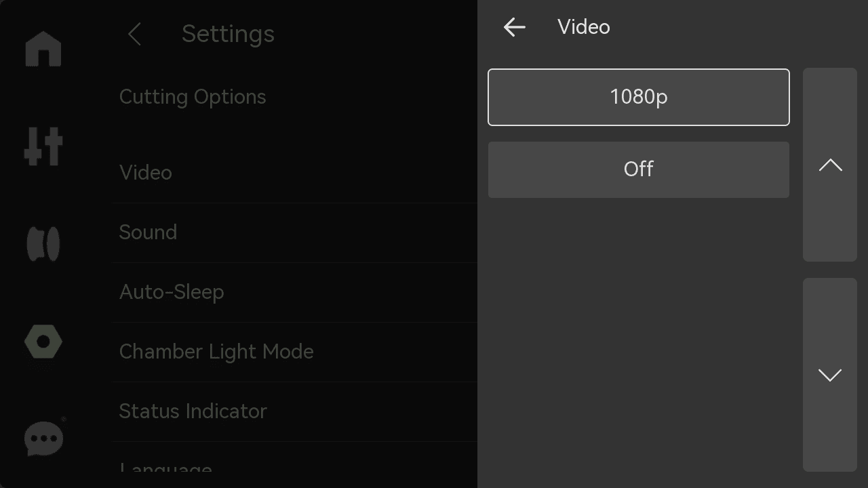Click the chevron beside Settings title
This screenshot has width=868, height=488.
134,34
